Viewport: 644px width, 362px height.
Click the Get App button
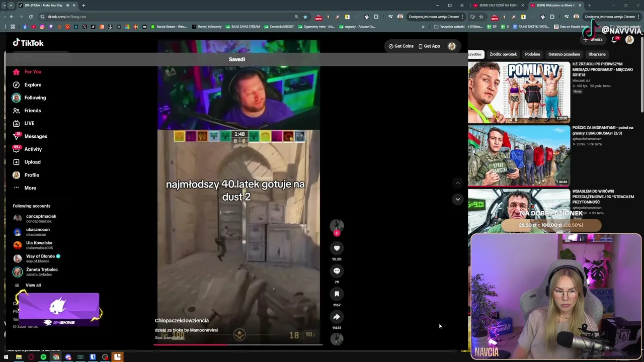pyautogui.click(x=429, y=46)
